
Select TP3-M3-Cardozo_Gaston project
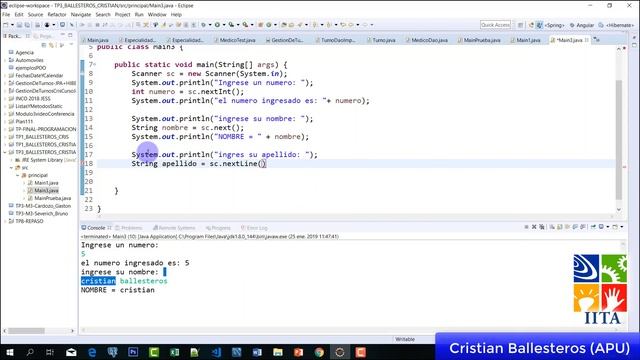pyautogui.click(x=43, y=206)
